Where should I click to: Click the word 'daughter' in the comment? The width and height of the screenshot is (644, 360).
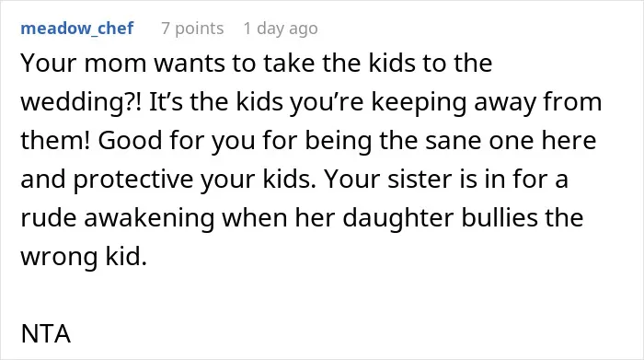click(398, 218)
